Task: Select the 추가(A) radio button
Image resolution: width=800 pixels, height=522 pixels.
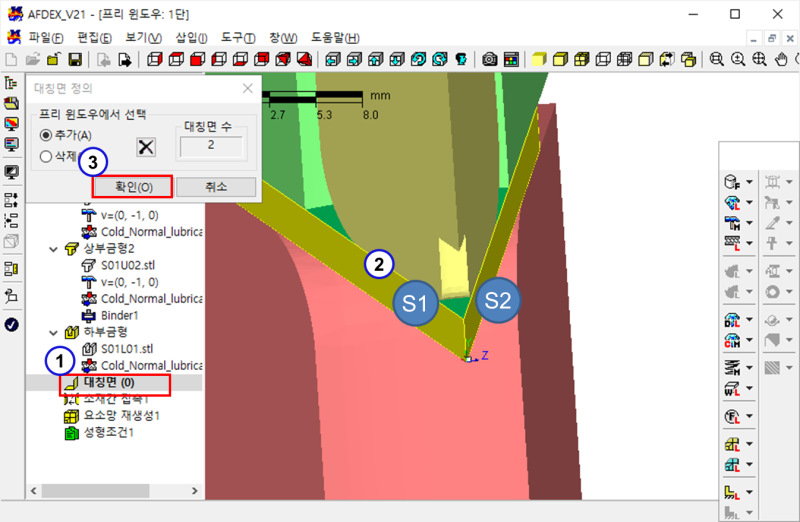Action: (x=45, y=135)
